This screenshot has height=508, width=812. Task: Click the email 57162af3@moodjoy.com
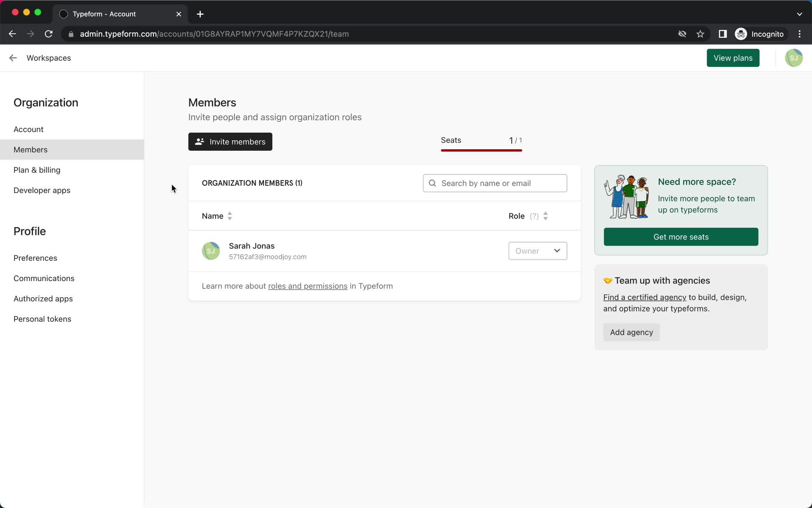[268, 257]
